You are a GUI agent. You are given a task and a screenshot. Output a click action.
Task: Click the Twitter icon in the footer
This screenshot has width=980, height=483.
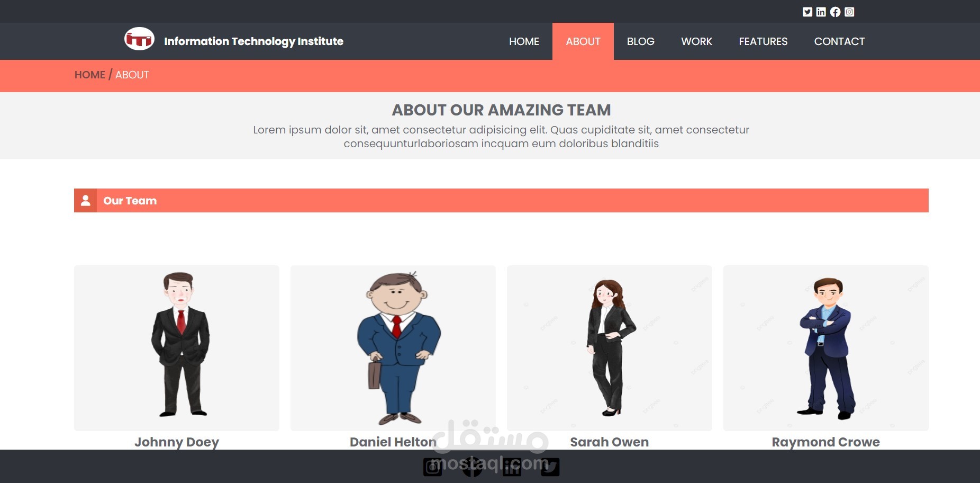click(551, 468)
